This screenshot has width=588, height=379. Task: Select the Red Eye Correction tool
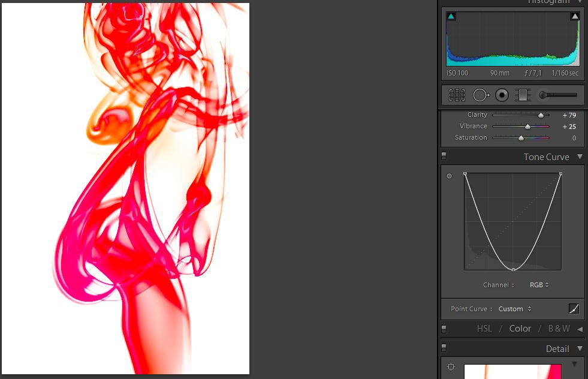tap(502, 95)
